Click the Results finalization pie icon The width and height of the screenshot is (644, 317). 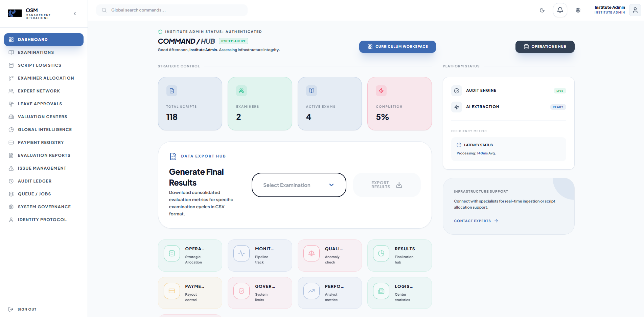[381, 253]
